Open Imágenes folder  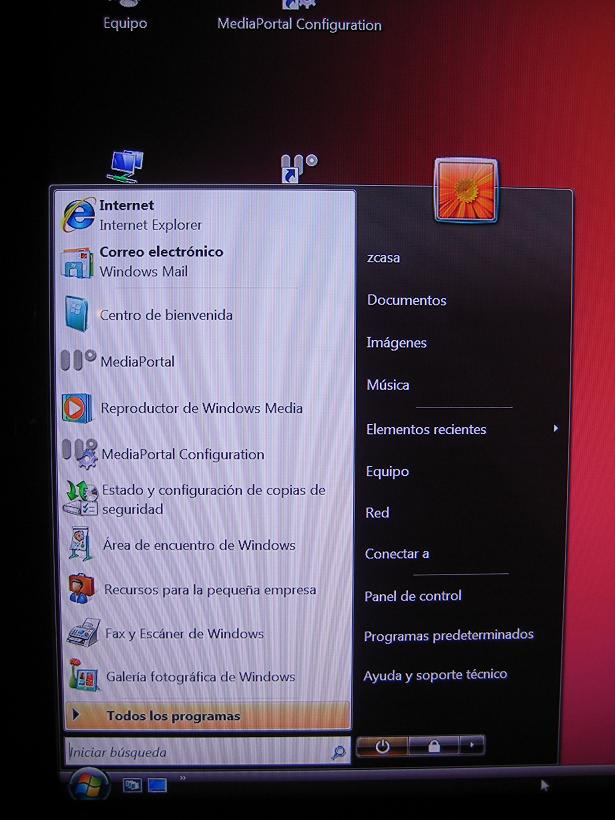tap(396, 343)
